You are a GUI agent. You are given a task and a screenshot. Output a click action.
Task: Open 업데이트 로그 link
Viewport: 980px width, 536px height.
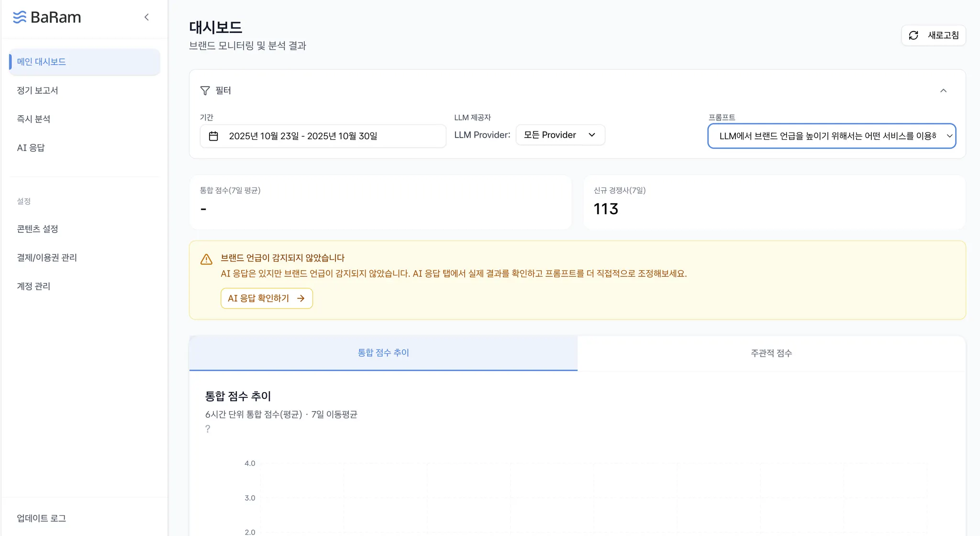tap(41, 518)
